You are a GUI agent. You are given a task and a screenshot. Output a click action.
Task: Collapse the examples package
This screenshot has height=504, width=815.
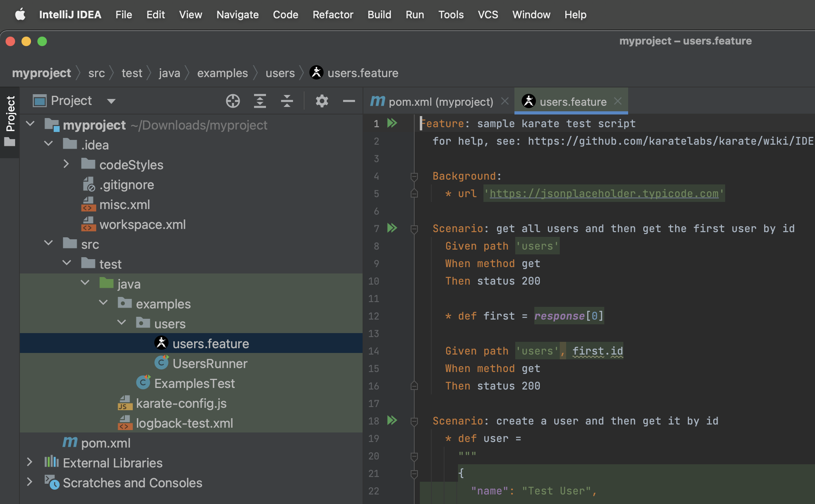103,303
